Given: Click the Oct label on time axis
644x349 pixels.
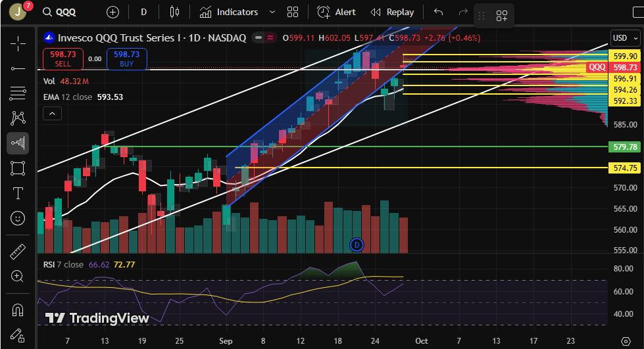Looking at the screenshot, I should (x=422, y=341).
